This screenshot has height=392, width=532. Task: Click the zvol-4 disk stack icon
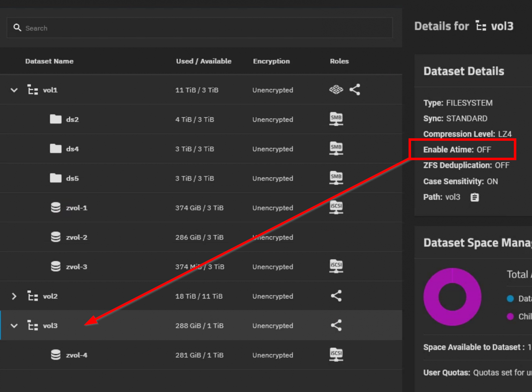tap(56, 355)
